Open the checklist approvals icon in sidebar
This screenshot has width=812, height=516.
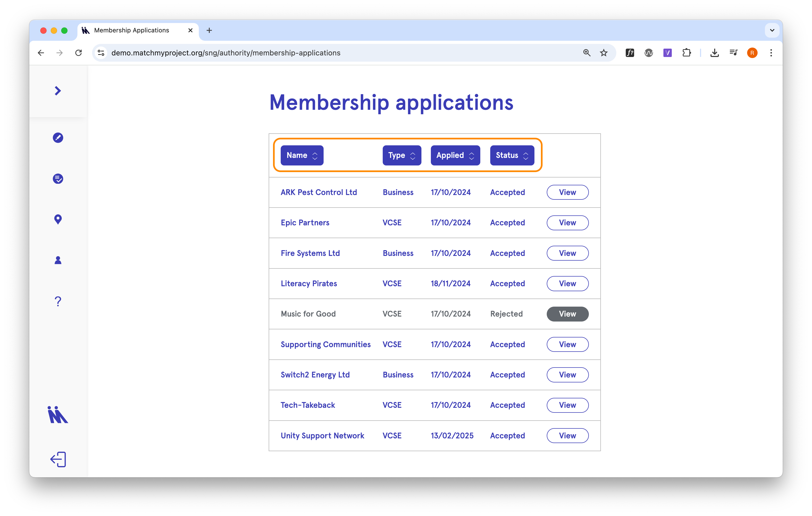(x=58, y=179)
